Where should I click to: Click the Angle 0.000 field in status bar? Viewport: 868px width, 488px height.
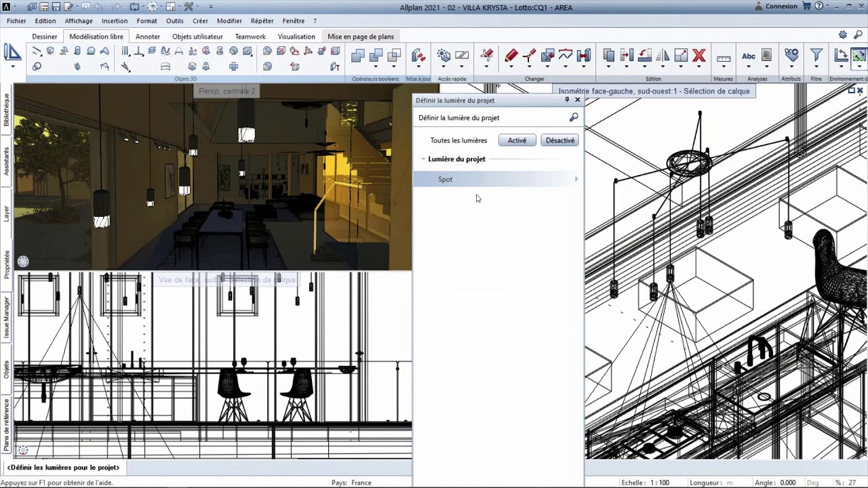point(788,483)
